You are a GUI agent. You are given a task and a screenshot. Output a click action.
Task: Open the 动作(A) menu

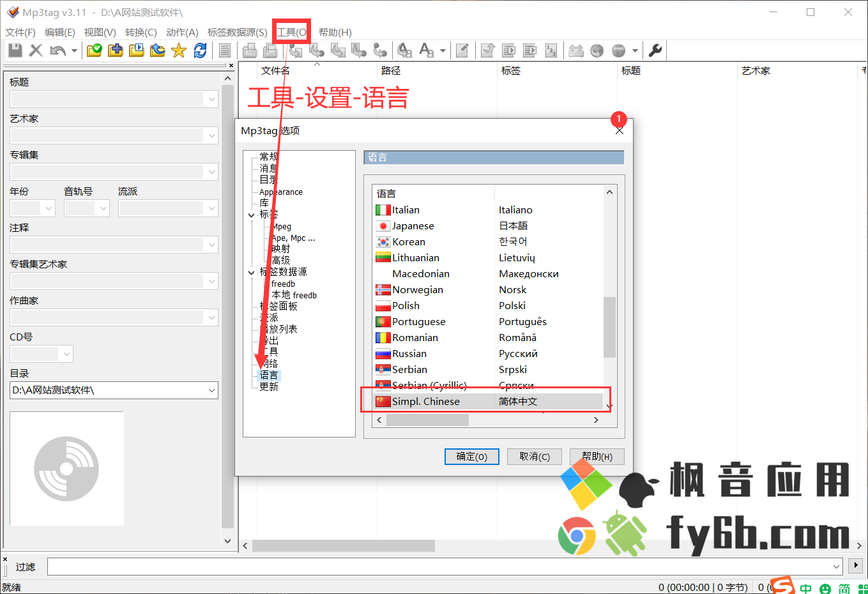coord(182,33)
